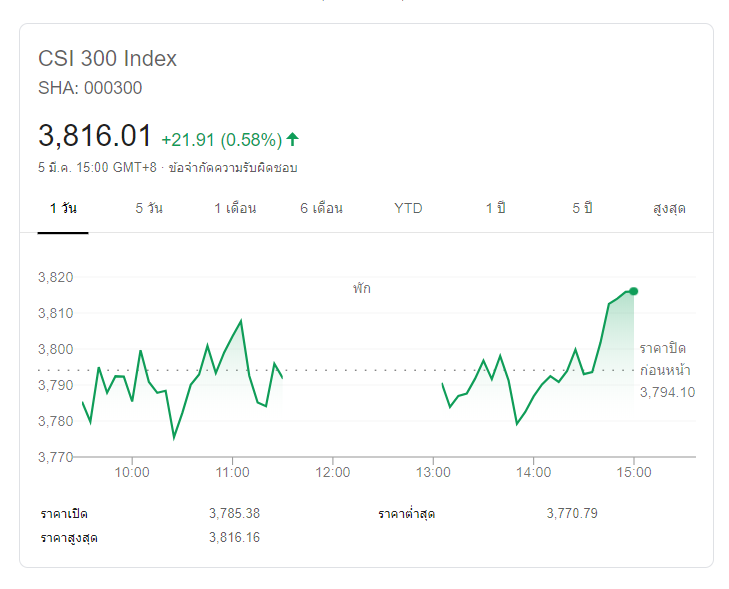This screenshot has width=729, height=589.
Task: Switch to the 1 ปี view
Action: (495, 209)
